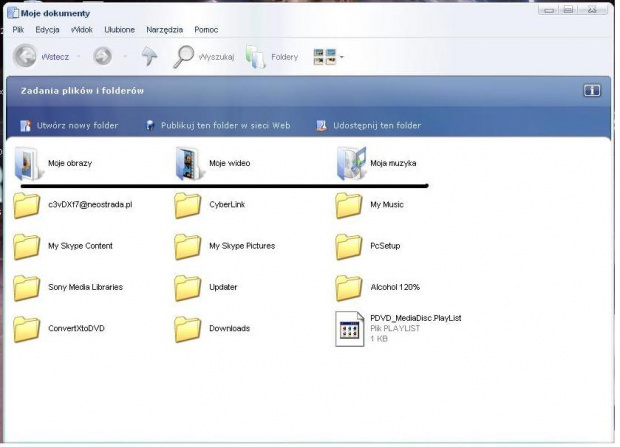Image resolution: width=620 pixels, height=447 pixels.
Task: Open the Narzędzia menu
Action: coord(165,30)
